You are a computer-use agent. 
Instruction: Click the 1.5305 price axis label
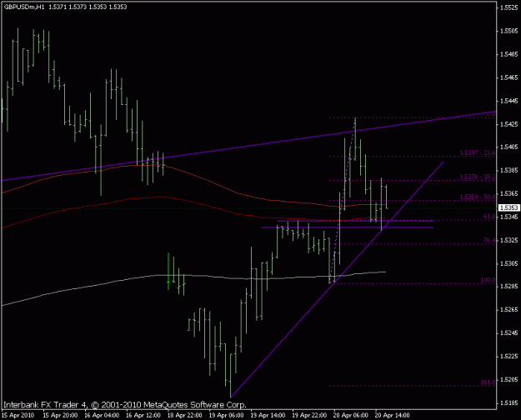(509, 263)
